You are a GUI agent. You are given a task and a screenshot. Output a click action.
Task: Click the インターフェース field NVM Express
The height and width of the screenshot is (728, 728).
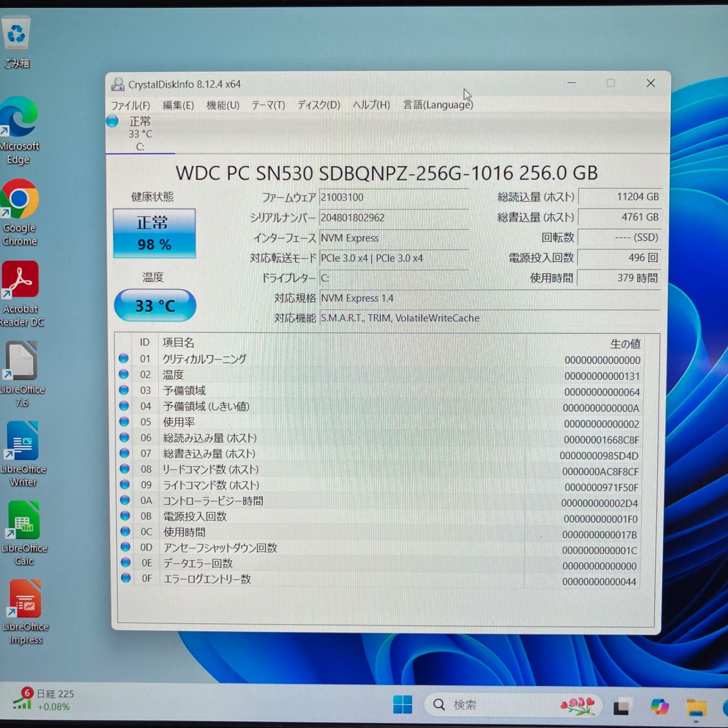click(394, 238)
